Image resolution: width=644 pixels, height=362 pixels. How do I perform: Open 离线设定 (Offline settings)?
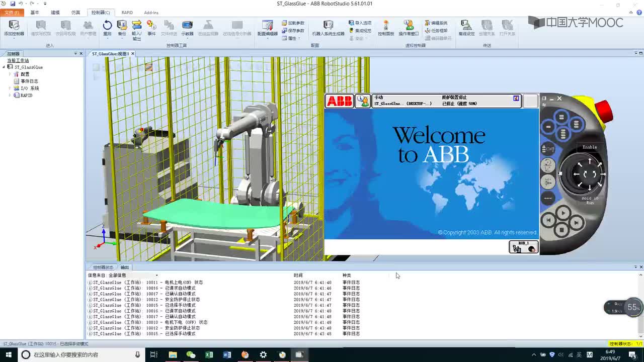click(466, 28)
